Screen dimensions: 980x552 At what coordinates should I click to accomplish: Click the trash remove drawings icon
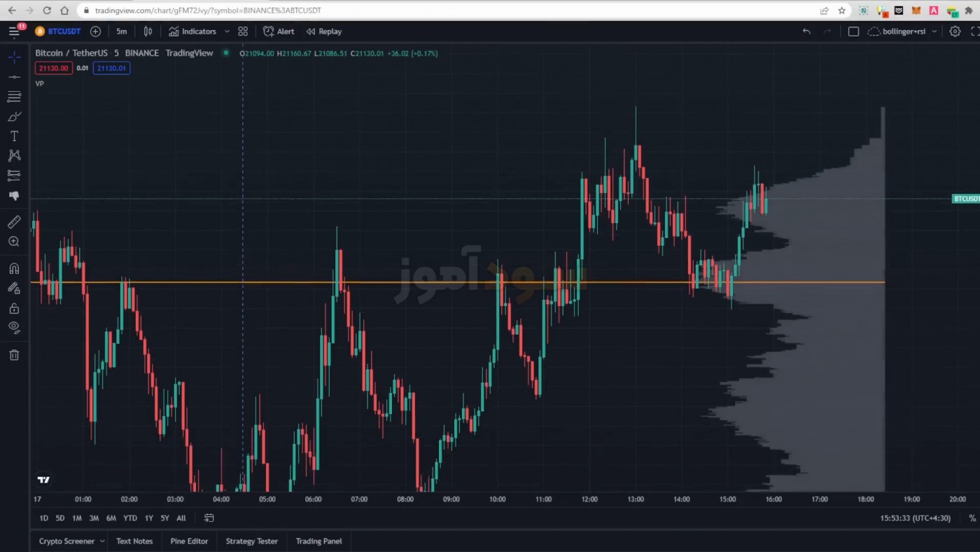click(x=14, y=355)
